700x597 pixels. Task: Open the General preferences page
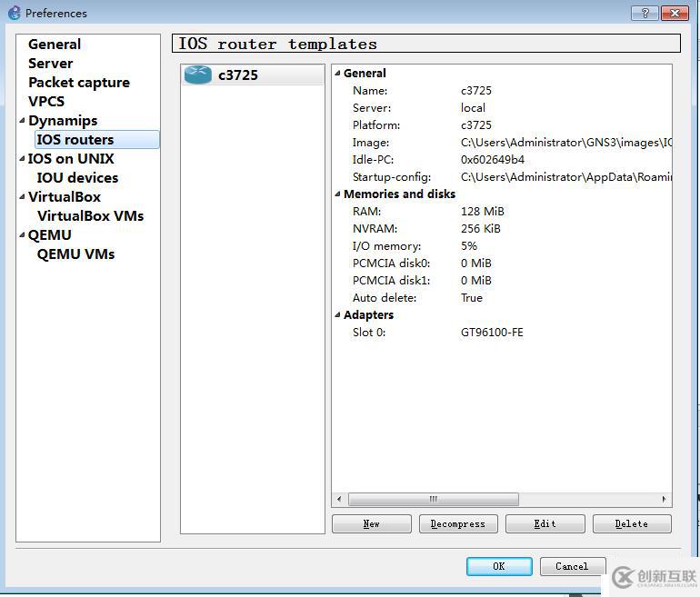click(x=55, y=45)
